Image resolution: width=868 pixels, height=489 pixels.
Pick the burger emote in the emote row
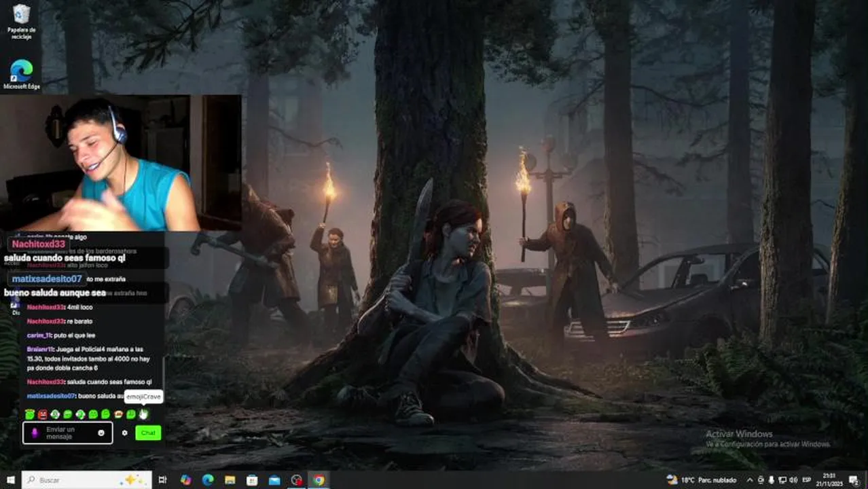pos(118,414)
